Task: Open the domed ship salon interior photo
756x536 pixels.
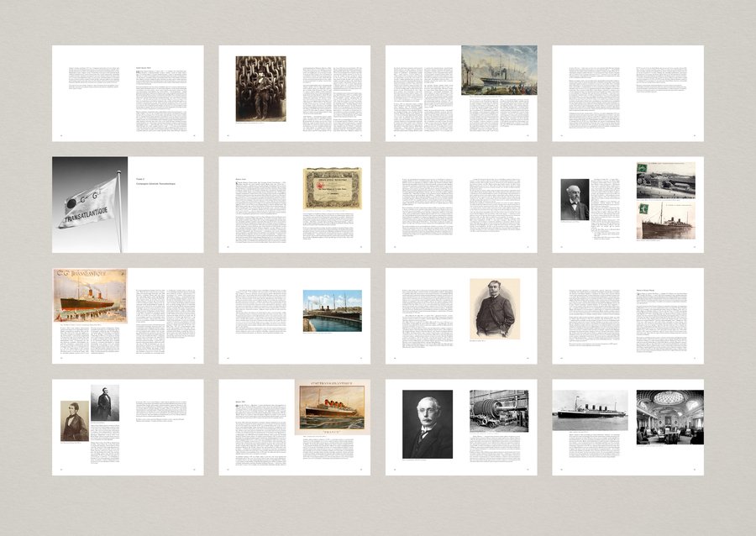Action: click(670, 417)
